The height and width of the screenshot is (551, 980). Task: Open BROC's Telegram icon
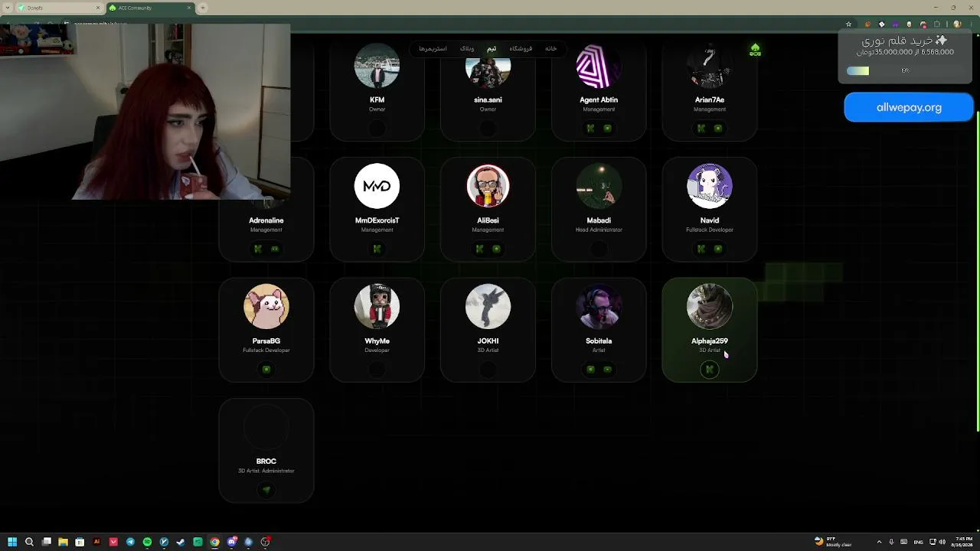point(266,490)
